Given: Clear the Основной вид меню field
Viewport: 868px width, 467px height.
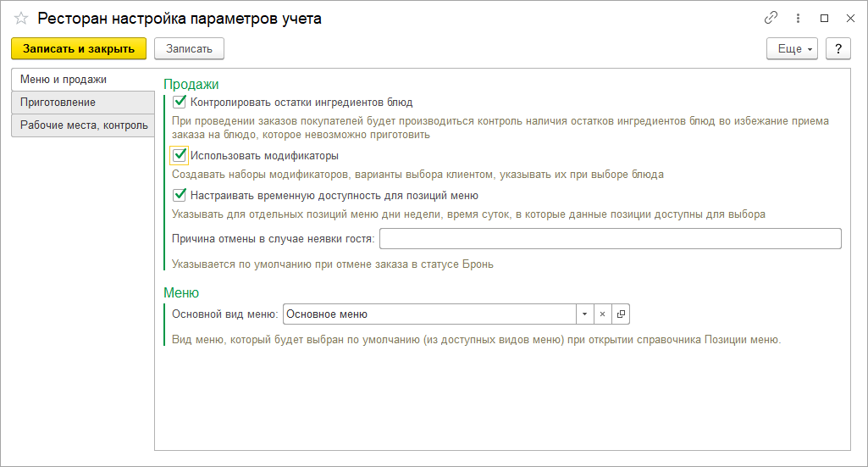Looking at the screenshot, I should (x=602, y=314).
